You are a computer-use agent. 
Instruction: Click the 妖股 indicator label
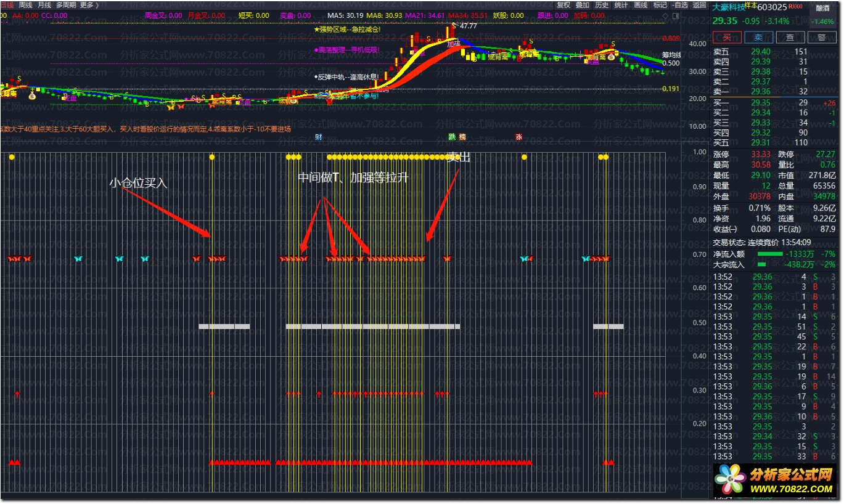tap(508, 15)
